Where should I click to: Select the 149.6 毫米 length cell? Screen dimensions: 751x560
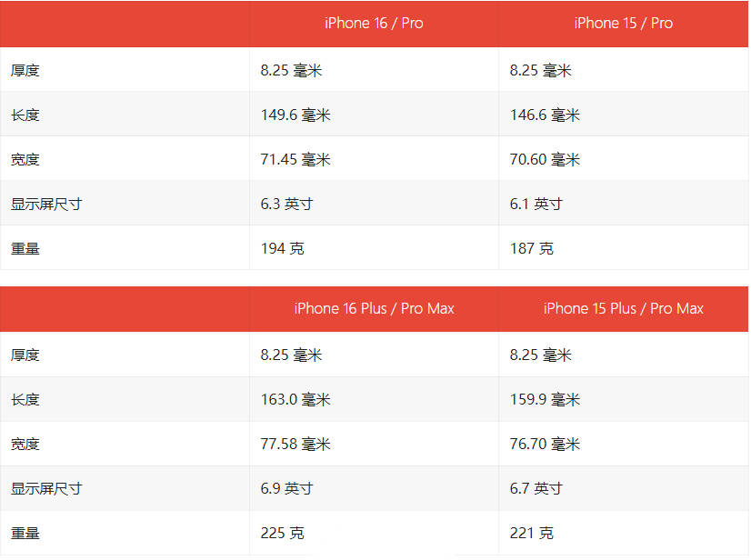pos(295,115)
